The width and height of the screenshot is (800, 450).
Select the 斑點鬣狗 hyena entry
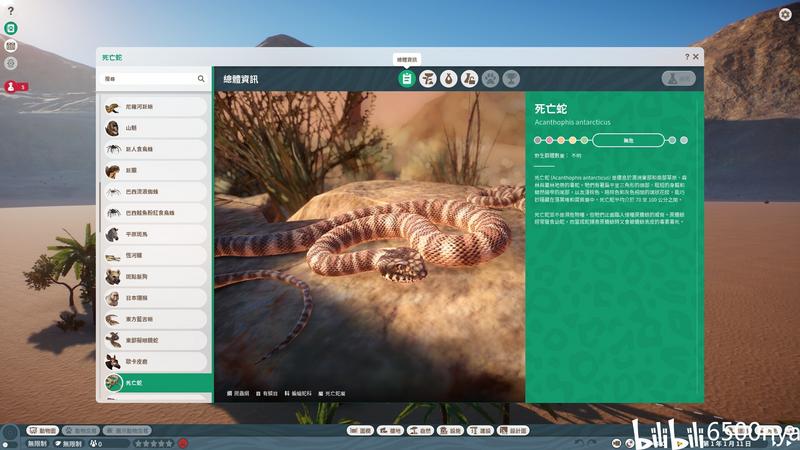point(155,277)
